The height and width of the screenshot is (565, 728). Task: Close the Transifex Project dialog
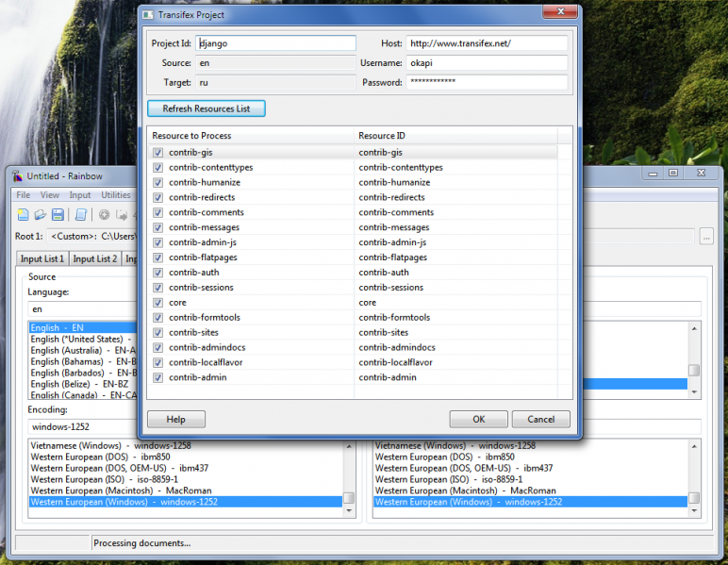560,11
